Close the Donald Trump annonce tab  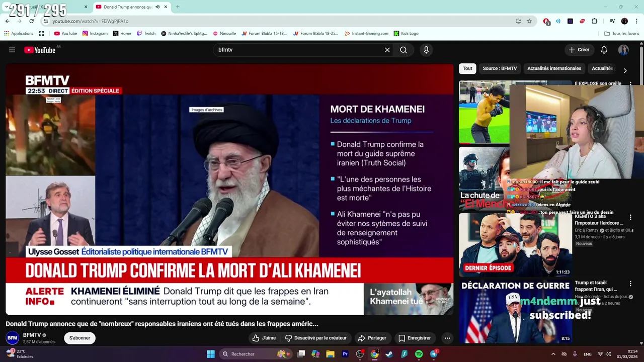pyautogui.click(x=166, y=7)
